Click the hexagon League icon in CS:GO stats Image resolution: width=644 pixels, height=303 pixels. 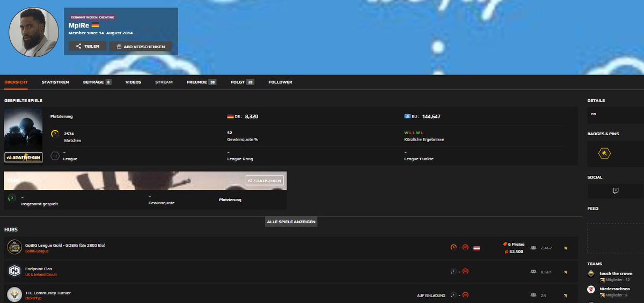[x=55, y=156]
